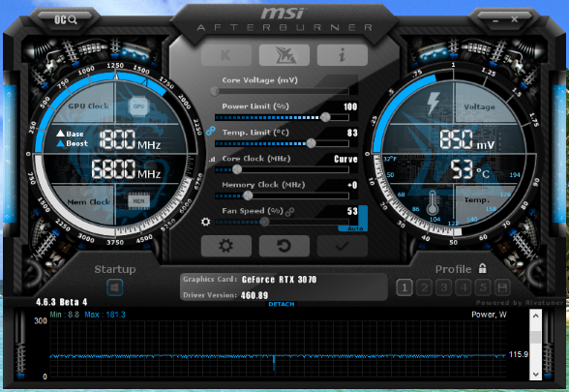Apply settings with the checkmark button
This screenshot has width=569, height=392.
click(343, 246)
